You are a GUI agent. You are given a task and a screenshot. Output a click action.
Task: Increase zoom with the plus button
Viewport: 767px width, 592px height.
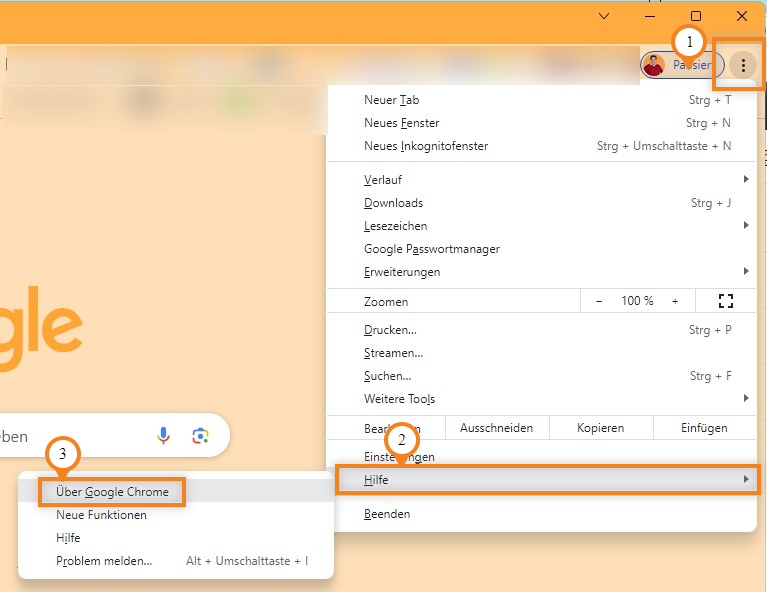[x=675, y=301]
